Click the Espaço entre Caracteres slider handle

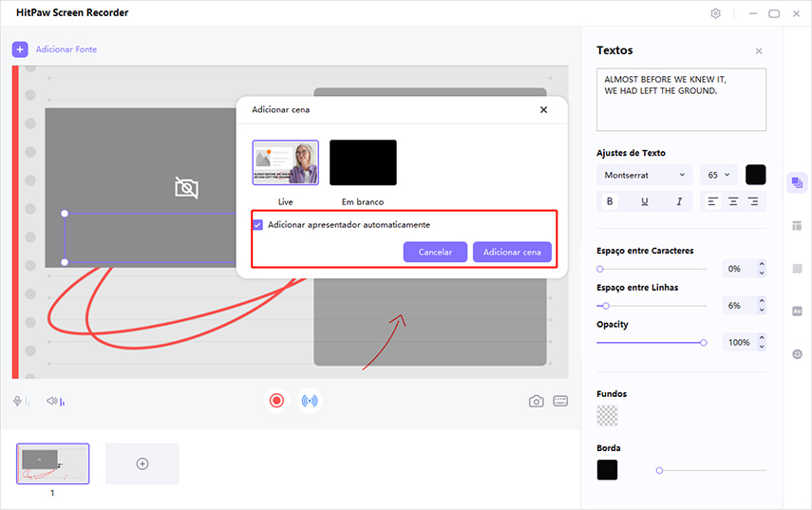pos(599,269)
